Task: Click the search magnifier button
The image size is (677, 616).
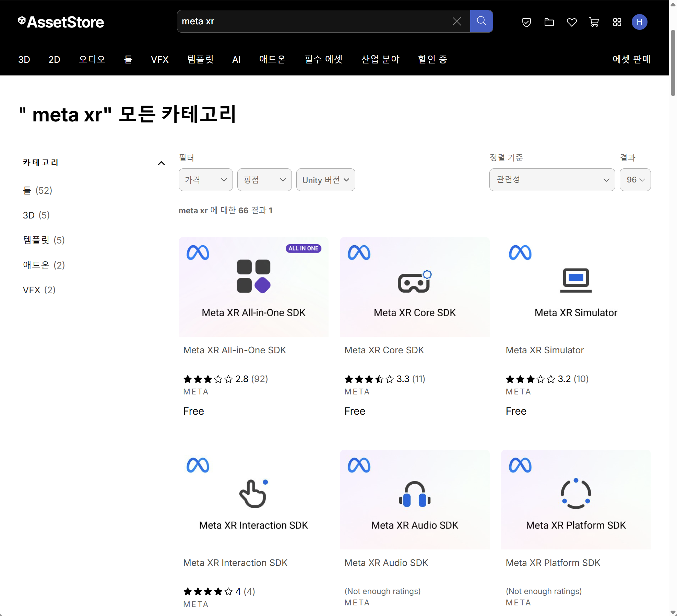Action: pyautogui.click(x=481, y=21)
